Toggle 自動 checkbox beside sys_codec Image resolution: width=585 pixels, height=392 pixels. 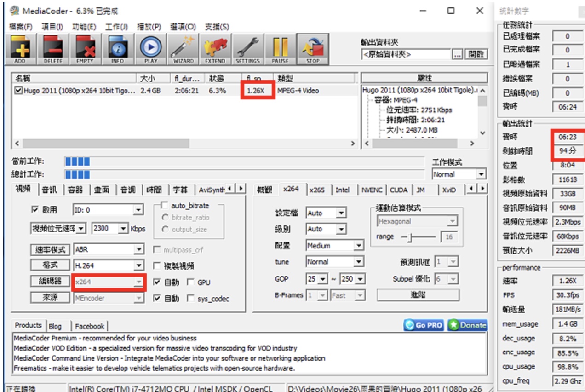[156, 299]
